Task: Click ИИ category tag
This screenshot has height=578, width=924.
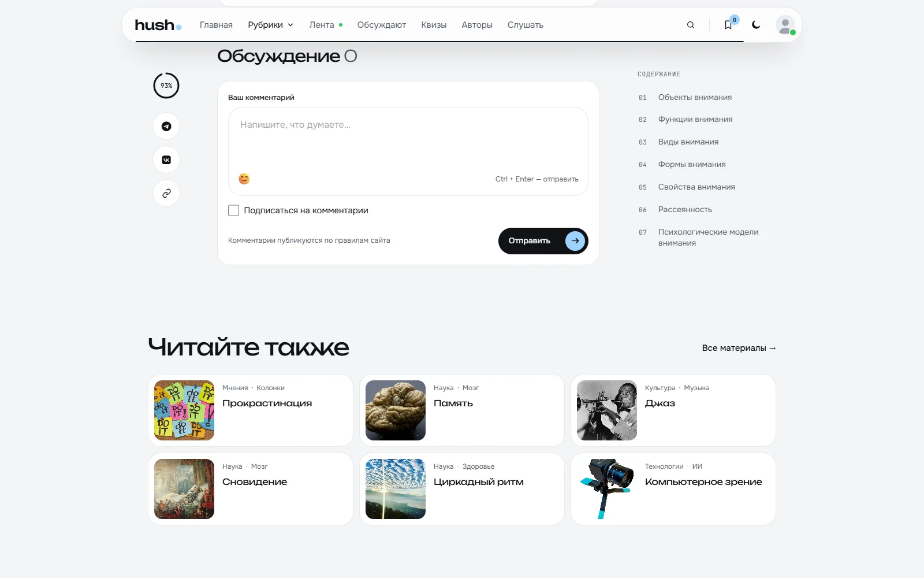Action: click(x=697, y=466)
